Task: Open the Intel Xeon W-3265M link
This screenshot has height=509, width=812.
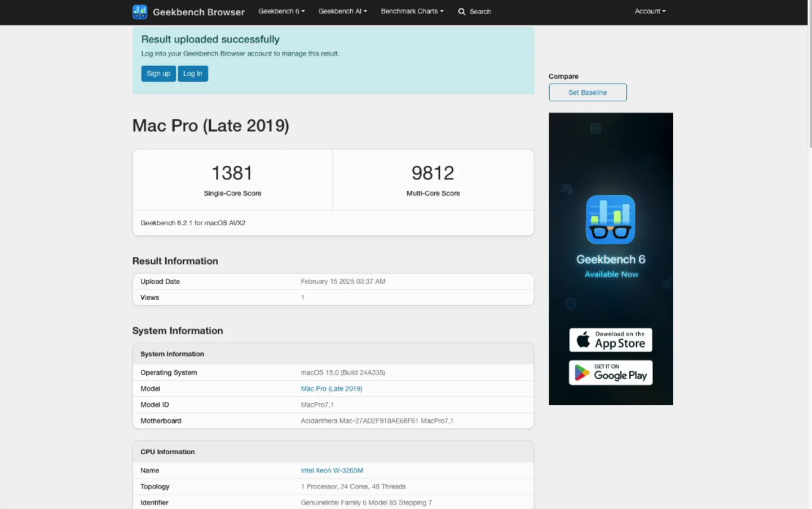Action: (332, 471)
